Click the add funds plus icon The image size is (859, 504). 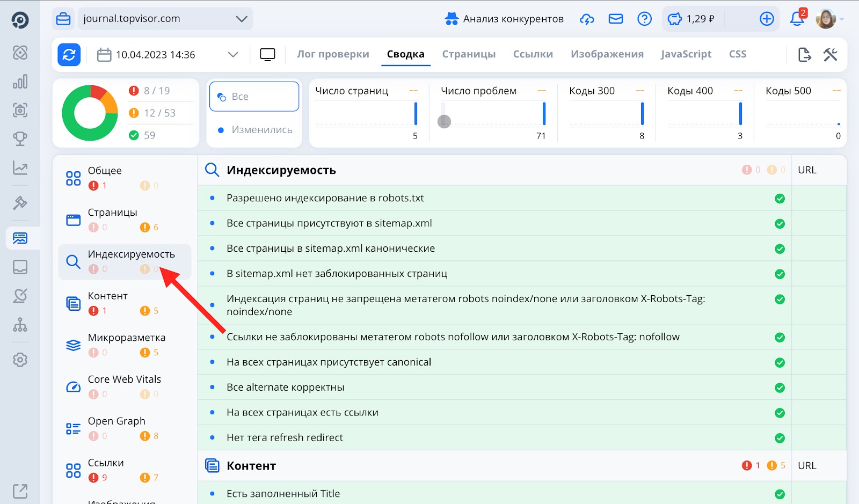pyautogui.click(x=767, y=19)
